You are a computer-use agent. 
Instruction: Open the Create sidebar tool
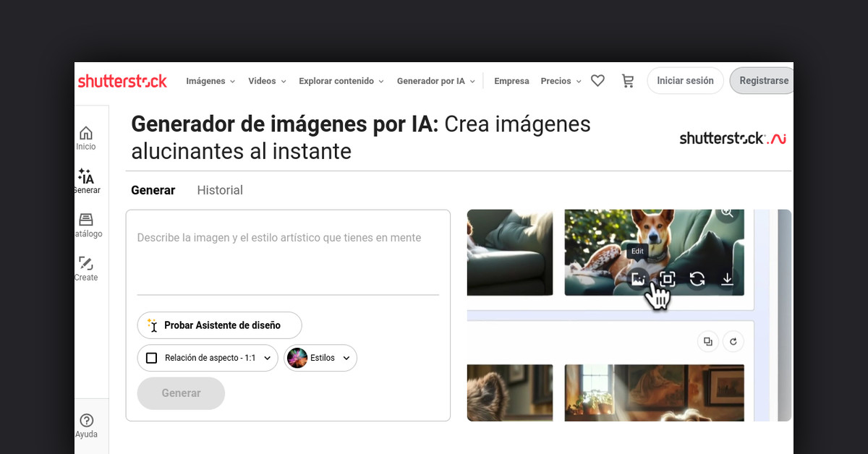[x=86, y=268]
